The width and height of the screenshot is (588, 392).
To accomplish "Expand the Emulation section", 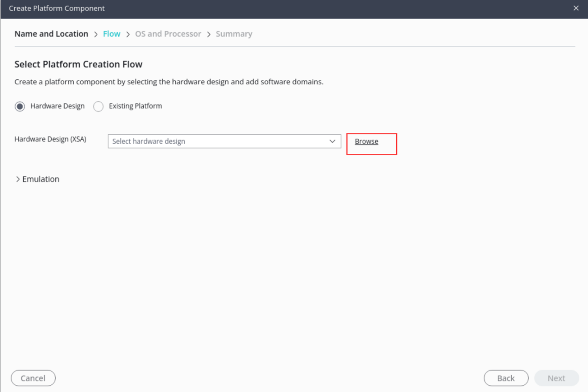I will (x=37, y=179).
